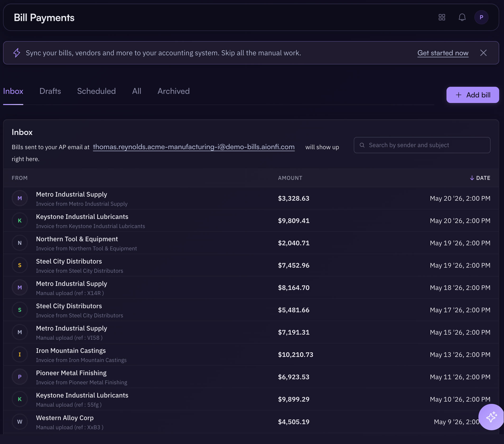Click the S avatar for $7,452.96 bill
504x444 pixels.
(x=20, y=265)
